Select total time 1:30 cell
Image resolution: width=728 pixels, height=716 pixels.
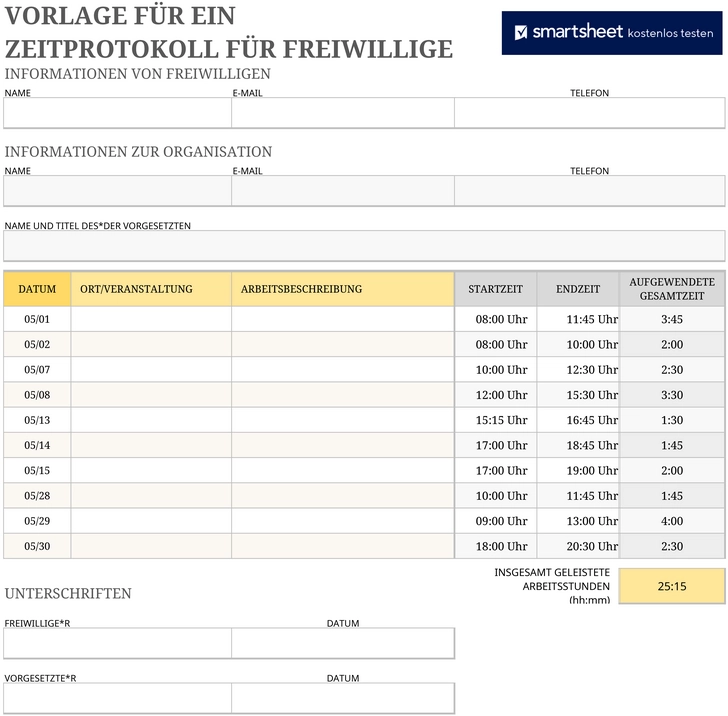[672, 420]
